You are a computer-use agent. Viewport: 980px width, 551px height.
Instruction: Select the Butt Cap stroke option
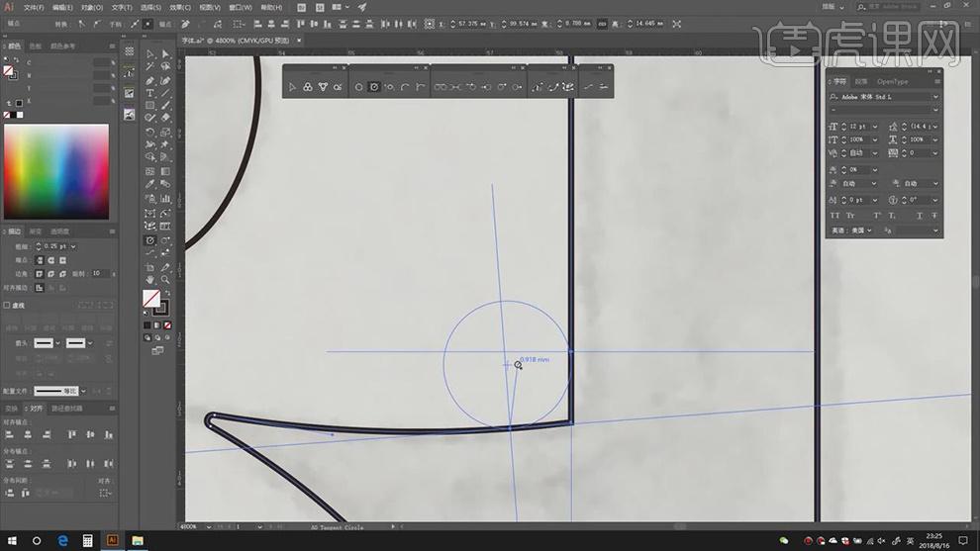point(40,260)
